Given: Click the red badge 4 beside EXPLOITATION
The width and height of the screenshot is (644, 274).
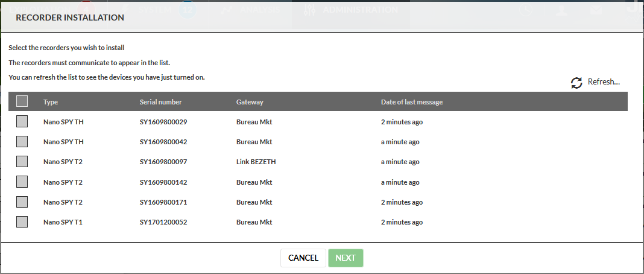Looking at the screenshot, I should [x=86, y=9].
